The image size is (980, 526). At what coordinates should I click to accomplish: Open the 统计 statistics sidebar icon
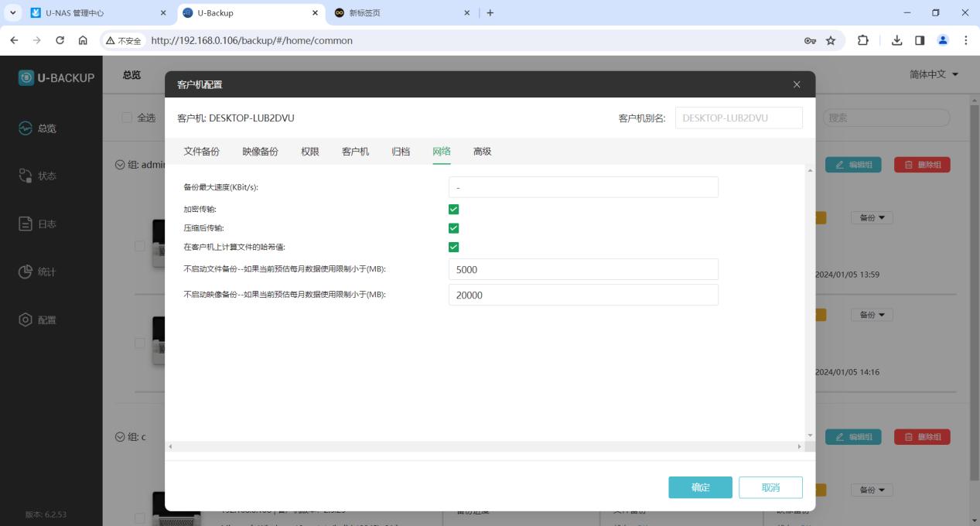coord(26,272)
